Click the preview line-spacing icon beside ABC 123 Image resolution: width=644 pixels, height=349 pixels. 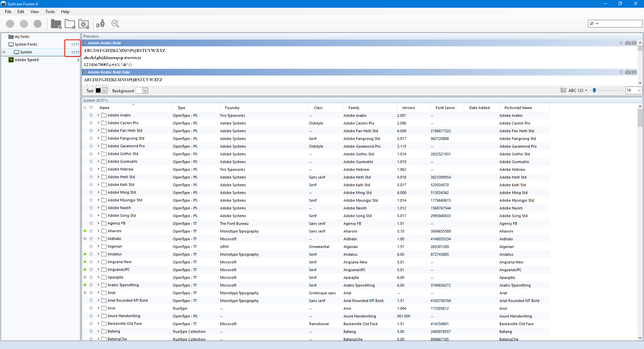click(x=563, y=90)
